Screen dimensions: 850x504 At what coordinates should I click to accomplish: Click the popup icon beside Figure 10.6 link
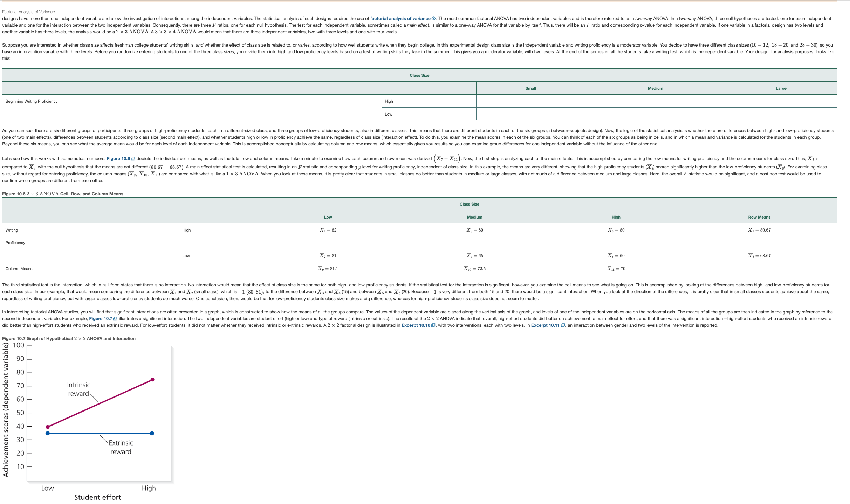133,159
